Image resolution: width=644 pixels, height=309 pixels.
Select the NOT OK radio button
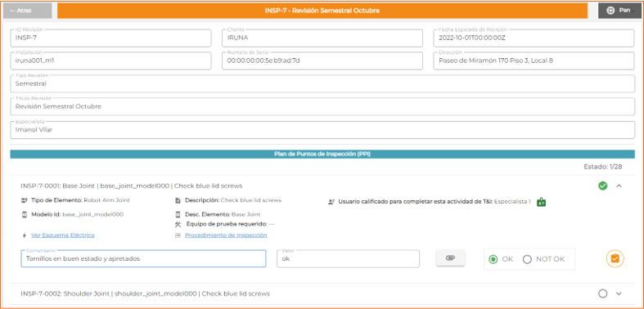[x=527, y=259]
